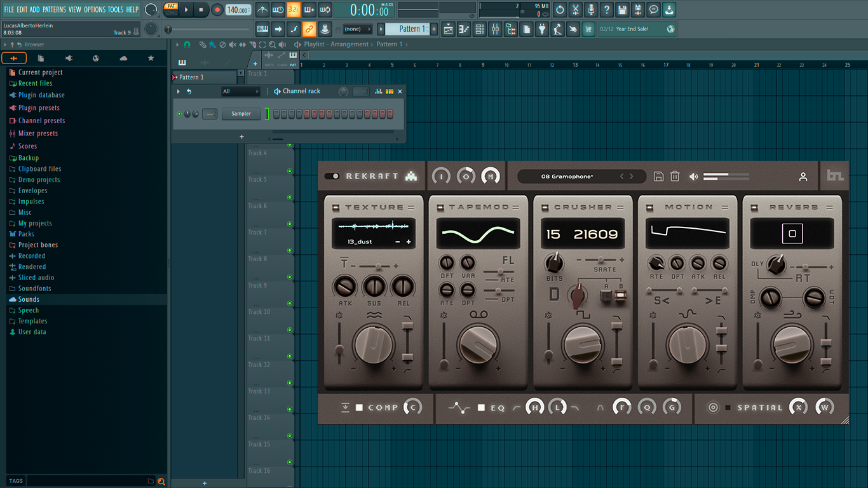Open the Rekraft user account icon
Viewport: 868px width, 488px height.
click(803, 177)
